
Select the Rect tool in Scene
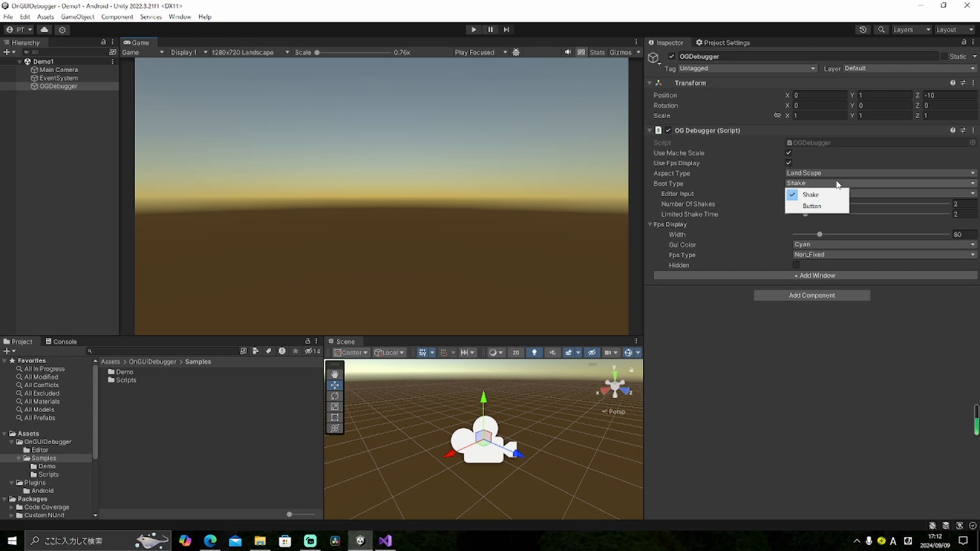(x=335, y=417)
